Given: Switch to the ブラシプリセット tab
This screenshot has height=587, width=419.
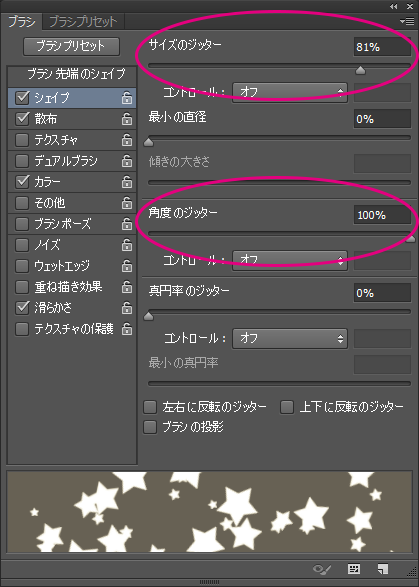Looking at the screenshot, I should (x=83, y=22).
